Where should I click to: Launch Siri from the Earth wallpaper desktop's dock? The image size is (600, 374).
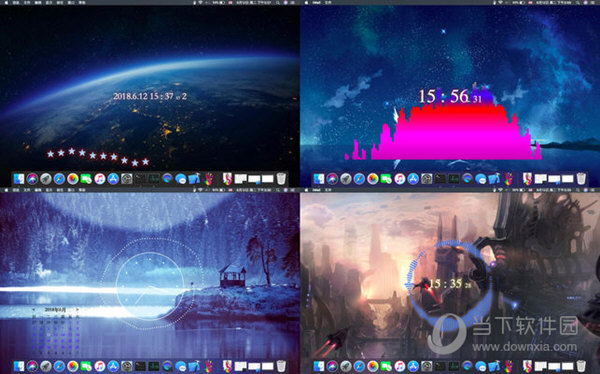point(32,179)
